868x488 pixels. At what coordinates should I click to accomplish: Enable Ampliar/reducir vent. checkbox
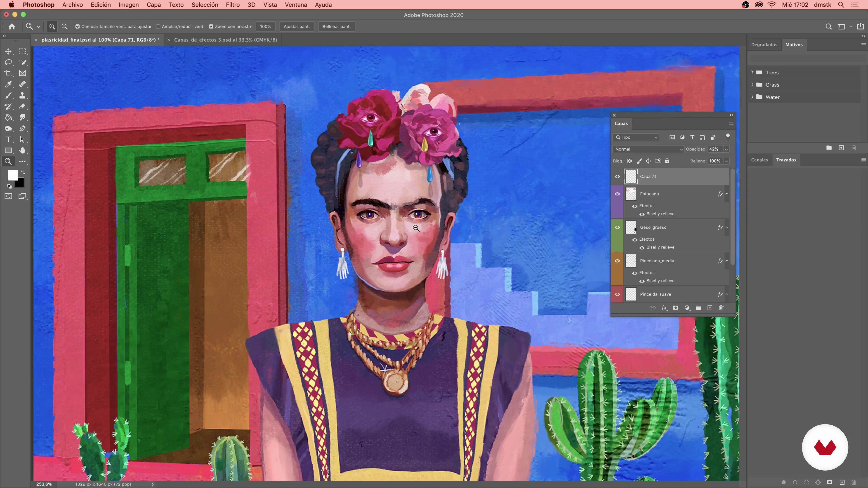(158, 27)
